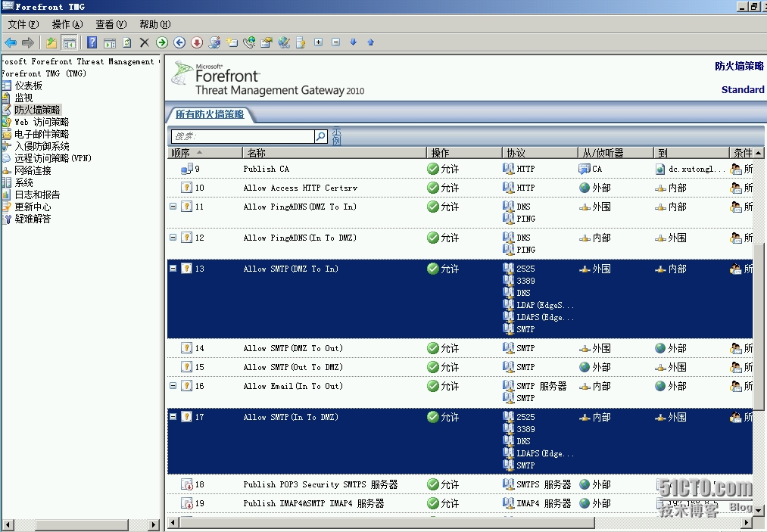The image size is (767, 532).
Task: Open Help with the question mark icon
Action: pyautogui.click(x=92, y=42)
